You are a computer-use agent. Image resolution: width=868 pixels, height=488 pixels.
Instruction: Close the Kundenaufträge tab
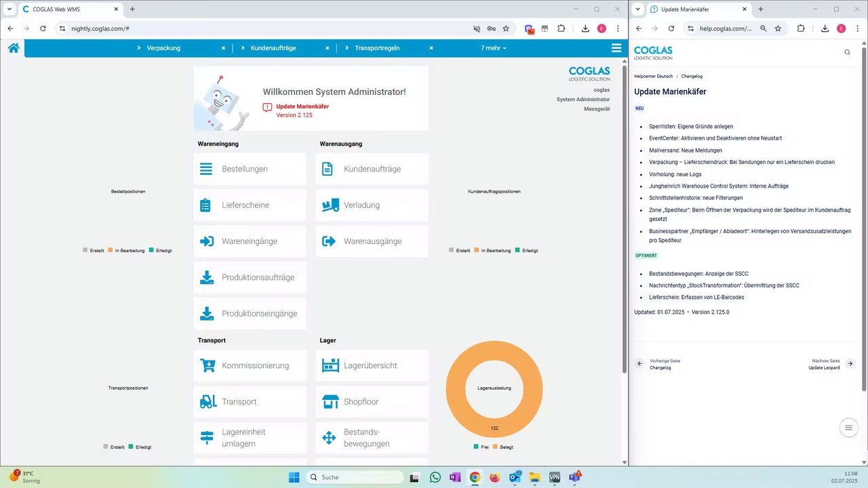pos(327,48)
